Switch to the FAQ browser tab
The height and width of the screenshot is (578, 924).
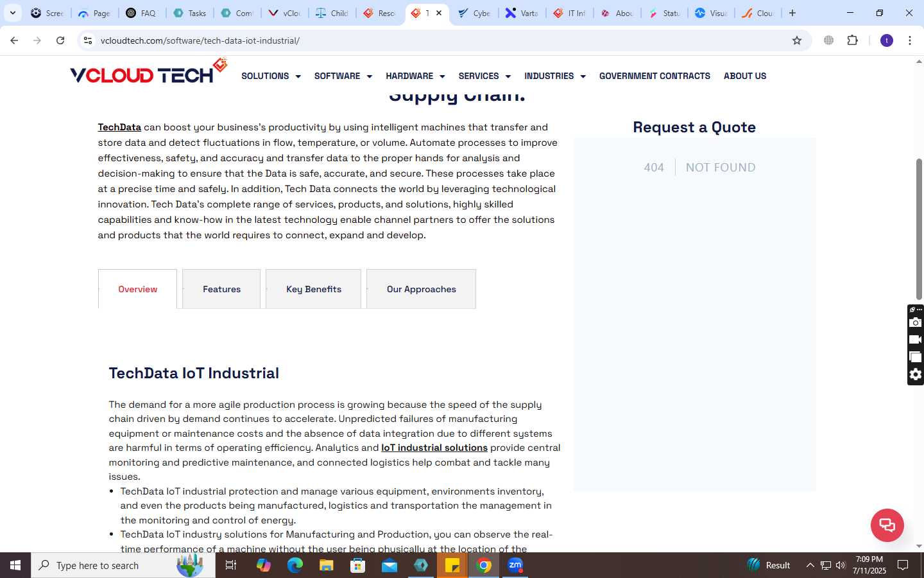(142, 13)
